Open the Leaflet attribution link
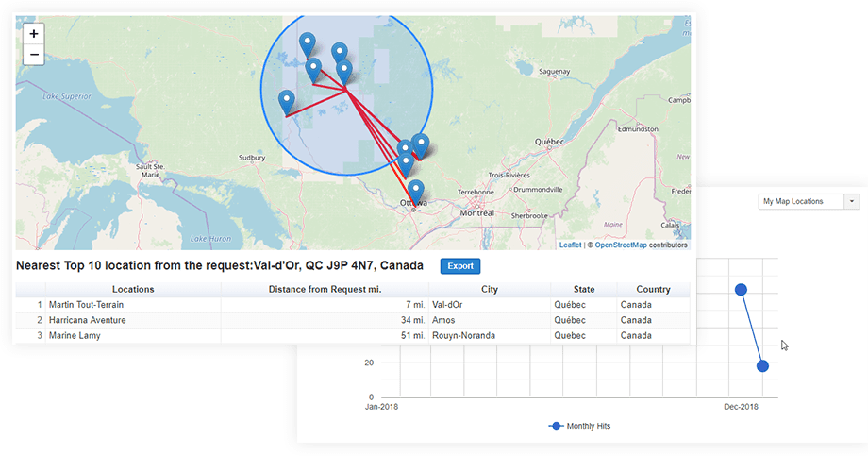 coord(570,245)
